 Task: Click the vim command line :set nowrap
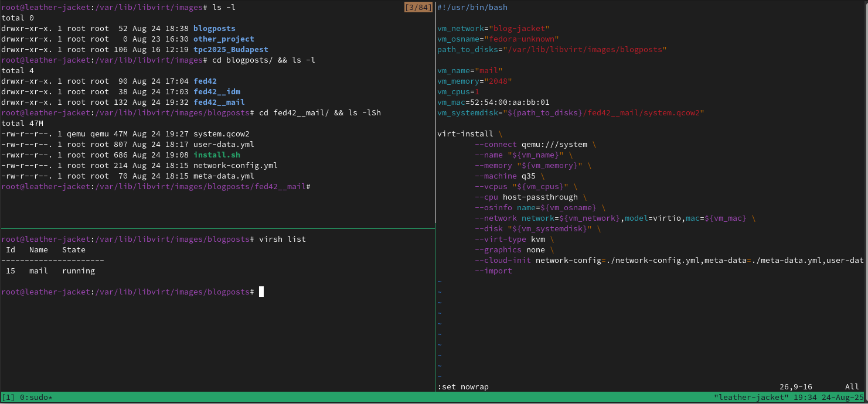[463, 386]
